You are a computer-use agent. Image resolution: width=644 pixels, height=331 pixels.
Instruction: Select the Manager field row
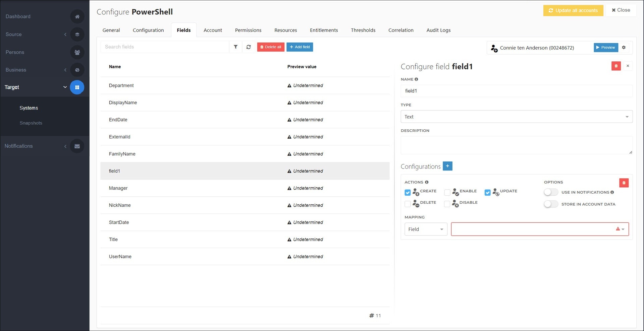click(245, 188)
